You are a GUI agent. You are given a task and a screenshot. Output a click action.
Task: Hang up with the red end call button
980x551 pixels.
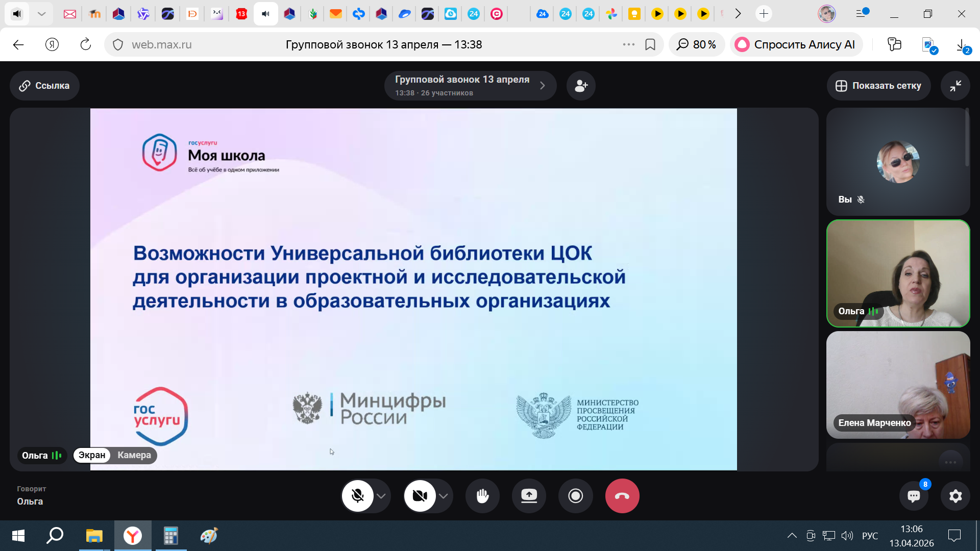tap(622, 495)
